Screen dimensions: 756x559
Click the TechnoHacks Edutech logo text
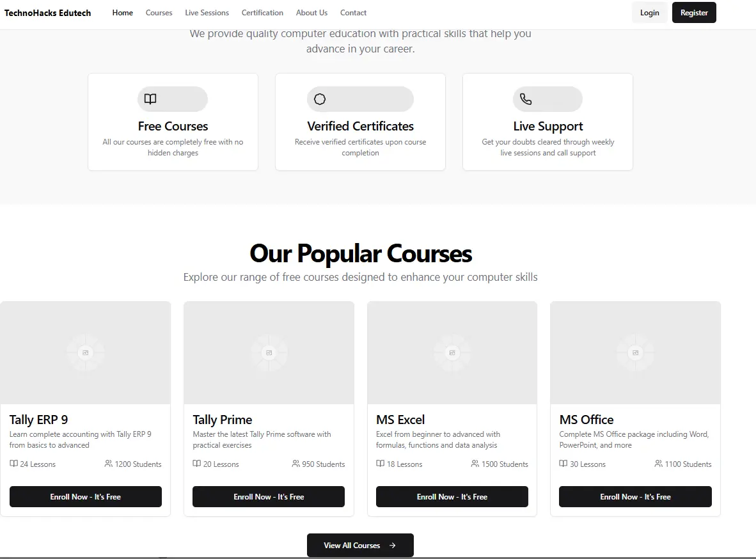tap(48, 13)
